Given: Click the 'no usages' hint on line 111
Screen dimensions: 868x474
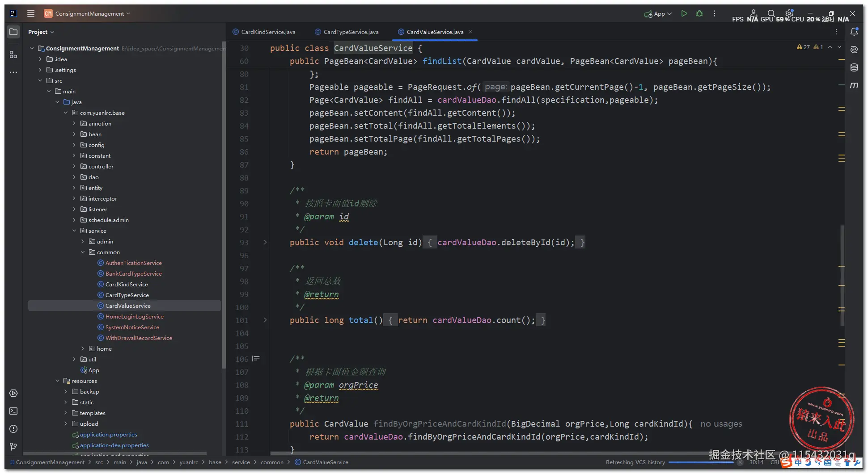Looking at the screenshot, I should pyautogui.click(x=721, y=424).
